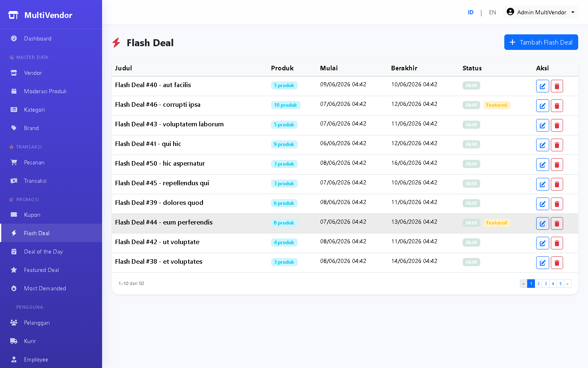This screenshot has height=368, width=588.
Task: Click the '1–10 dari 50' count text
Action: click(131, 283)
